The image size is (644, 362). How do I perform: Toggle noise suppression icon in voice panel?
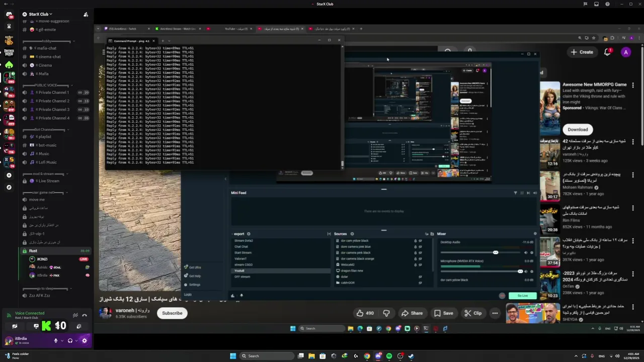(75, 315)
